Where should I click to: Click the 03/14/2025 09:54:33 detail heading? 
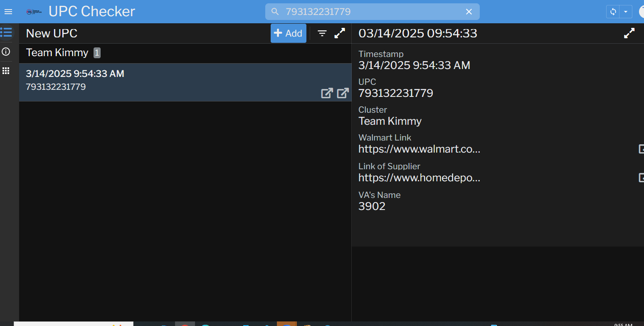pyautogui.click(x=418, y=33)
